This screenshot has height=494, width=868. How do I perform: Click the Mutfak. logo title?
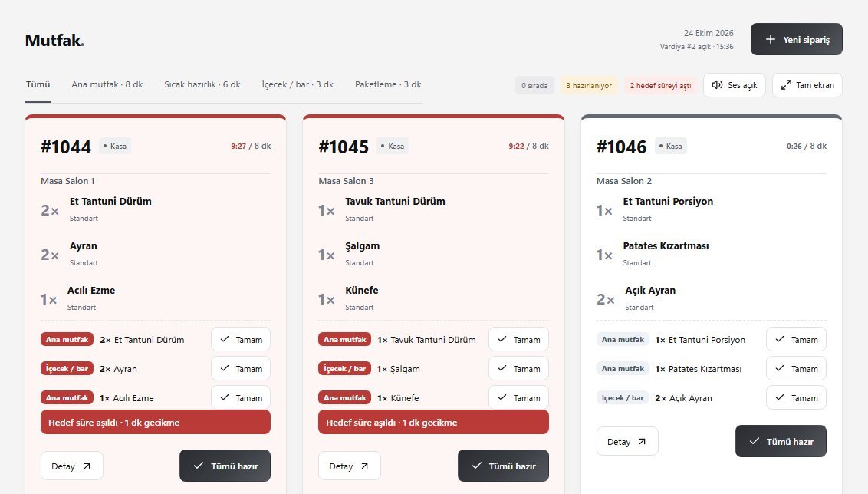54,41
